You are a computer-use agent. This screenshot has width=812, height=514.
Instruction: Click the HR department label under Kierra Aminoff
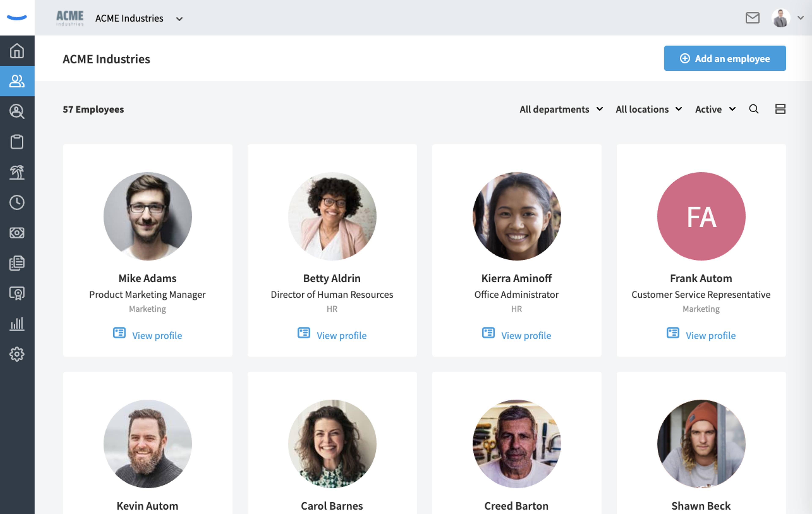[517, 309]
